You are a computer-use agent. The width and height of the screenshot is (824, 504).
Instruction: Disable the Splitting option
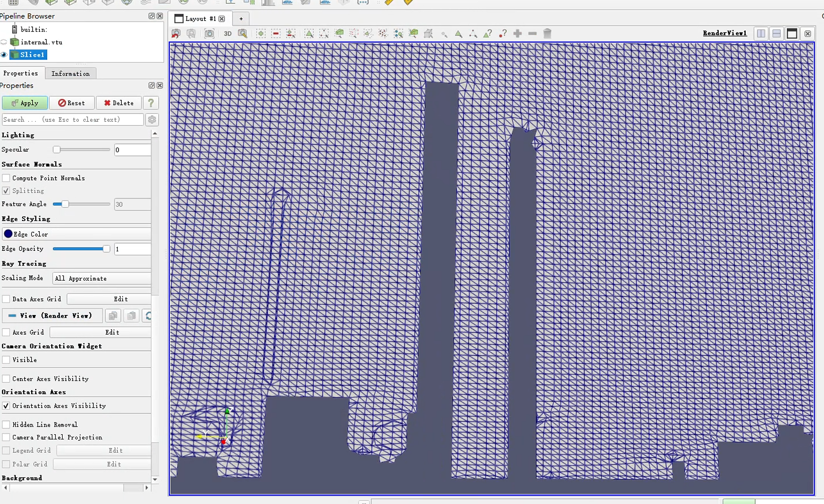click(6, 190)
